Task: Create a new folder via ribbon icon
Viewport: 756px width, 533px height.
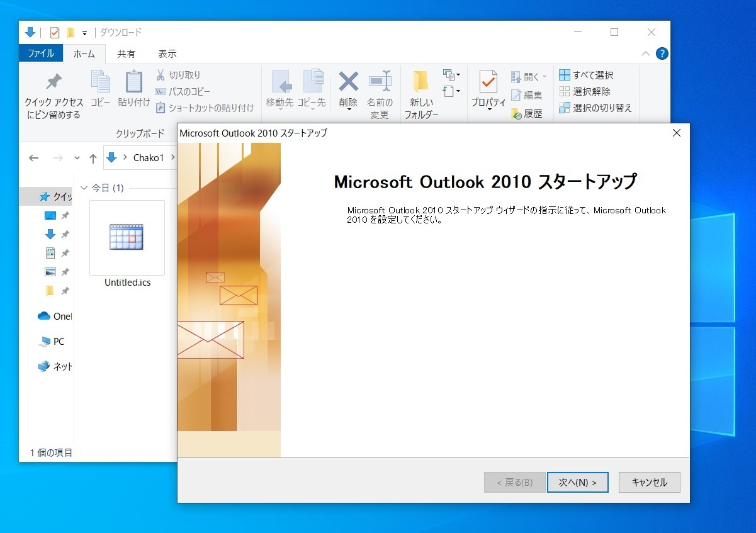Action: point(420,82)
